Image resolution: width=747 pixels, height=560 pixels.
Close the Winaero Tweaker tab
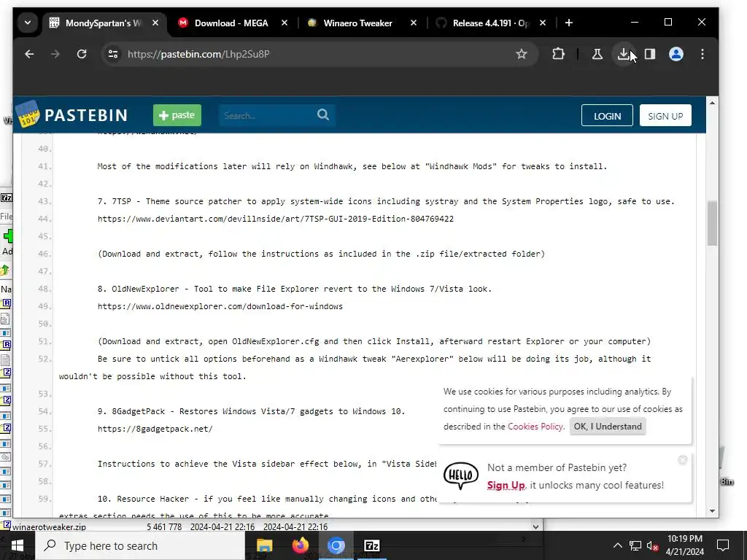click(414, 23)
